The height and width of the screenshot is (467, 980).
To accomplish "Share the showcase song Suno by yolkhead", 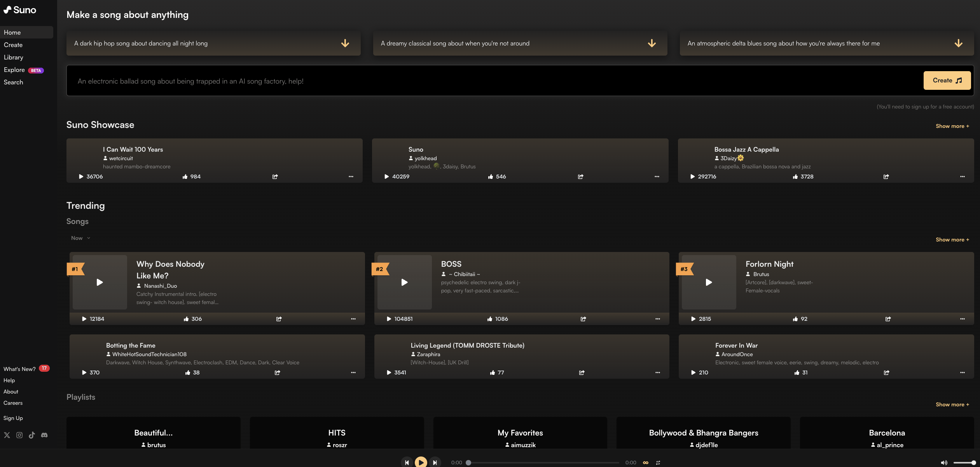I will [x=581, y=177].
